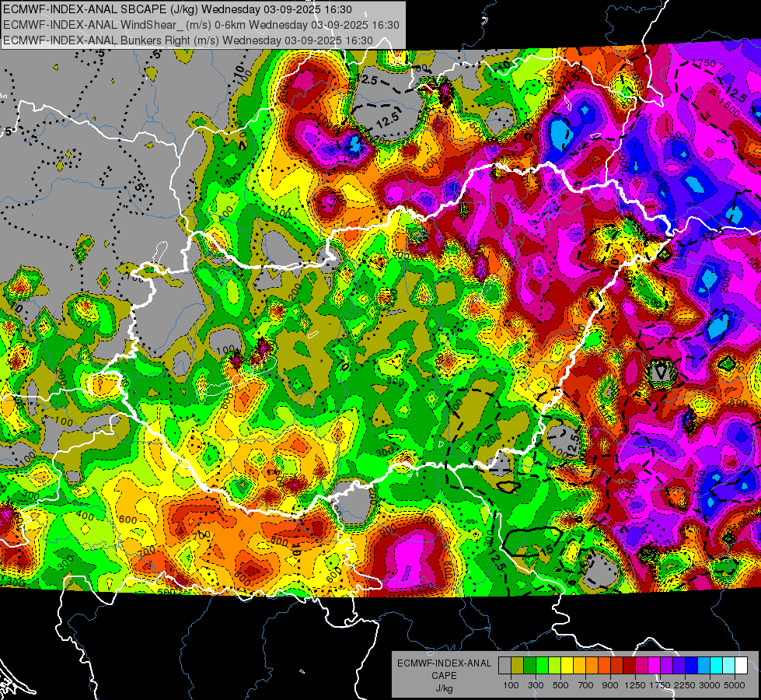Image resolution: width=761 pixels, height=700 pixels.
Task: Click the 3000 tick label in legend
Action: (710, 685)
